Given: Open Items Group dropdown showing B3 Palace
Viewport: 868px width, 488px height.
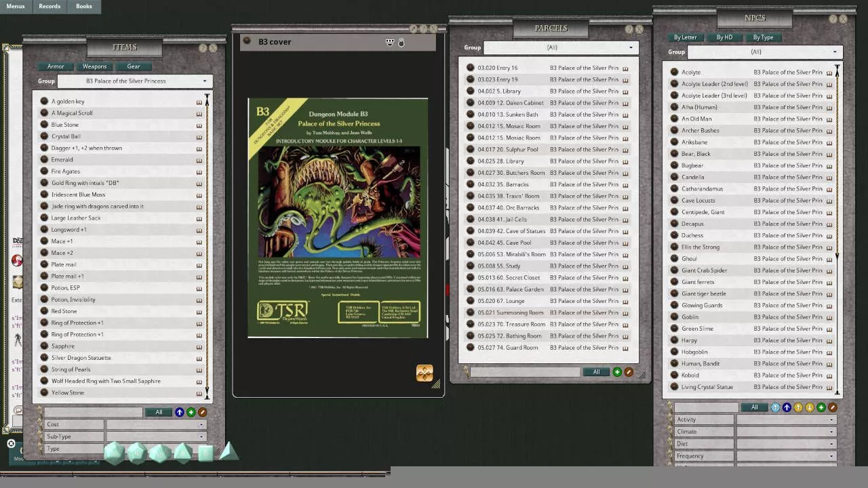Looking at the screenshot, I should pos(135,81).
